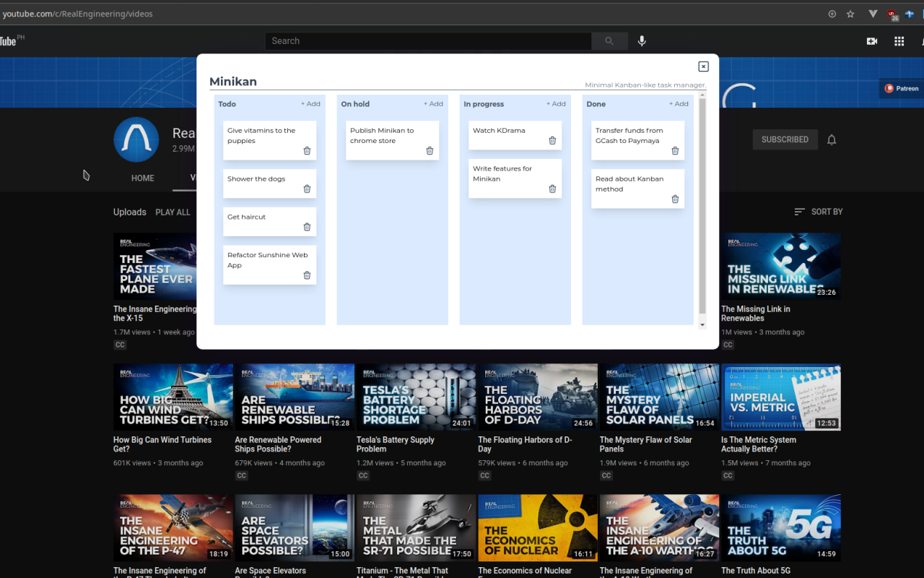Open the SORT BY dropdown
This screenshot has height=578, width=924.
pos(819,212)
